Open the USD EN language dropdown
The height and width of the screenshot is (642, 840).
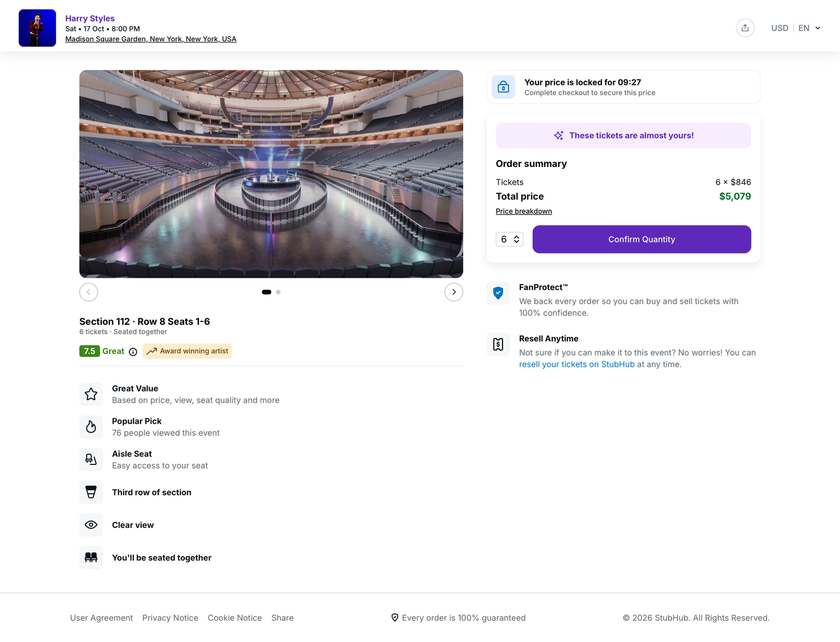(796, 28)
